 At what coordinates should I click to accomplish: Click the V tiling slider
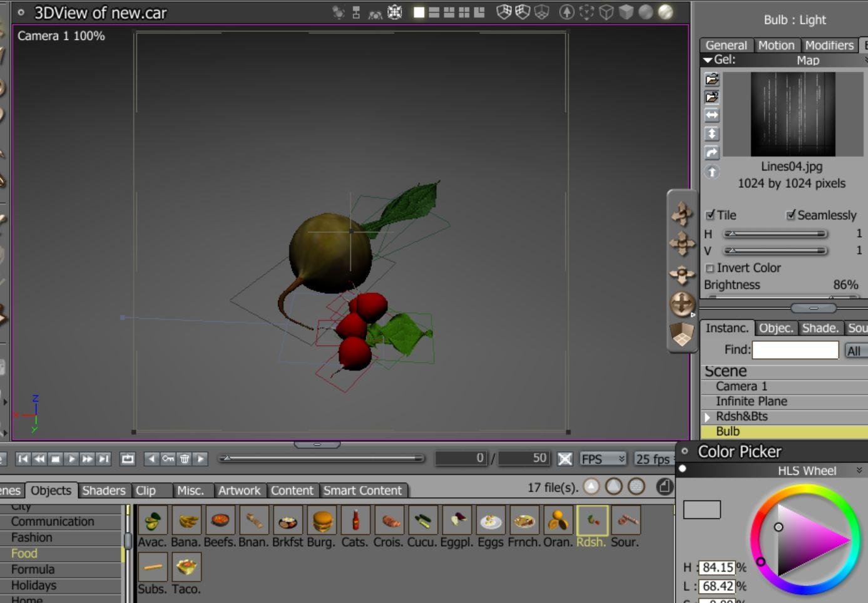point(775,250)
